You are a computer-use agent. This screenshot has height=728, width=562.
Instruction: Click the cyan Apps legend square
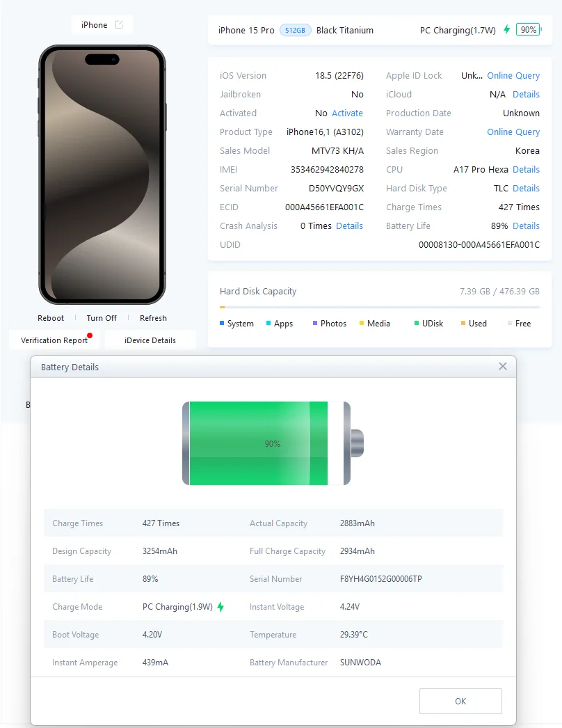(x=268, y=323)
